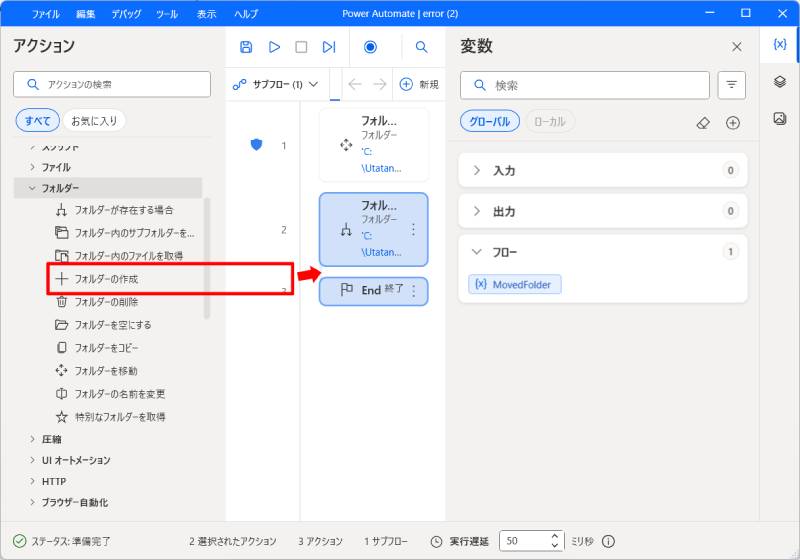
Task: Select the first フォル action on line 1
Action: [x=373, y=145]
